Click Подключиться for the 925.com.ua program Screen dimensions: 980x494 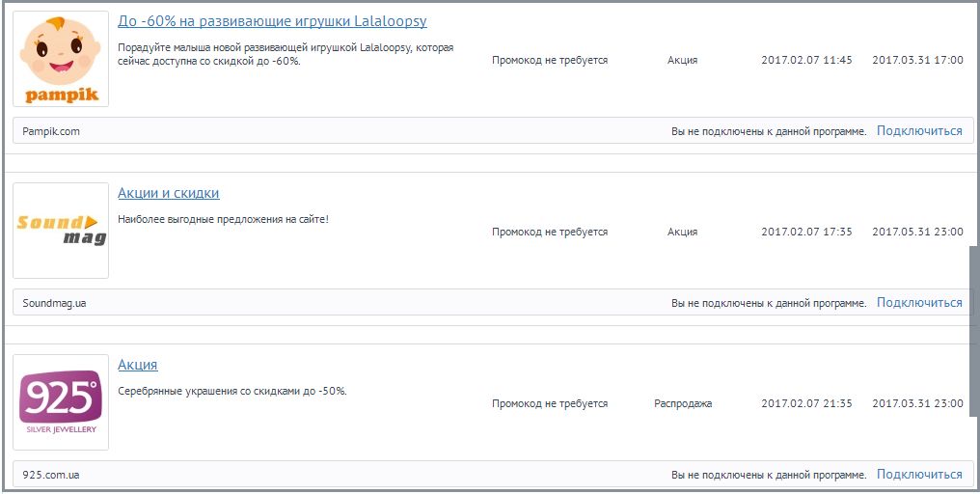pyautogui.click(x=919, y=475)
